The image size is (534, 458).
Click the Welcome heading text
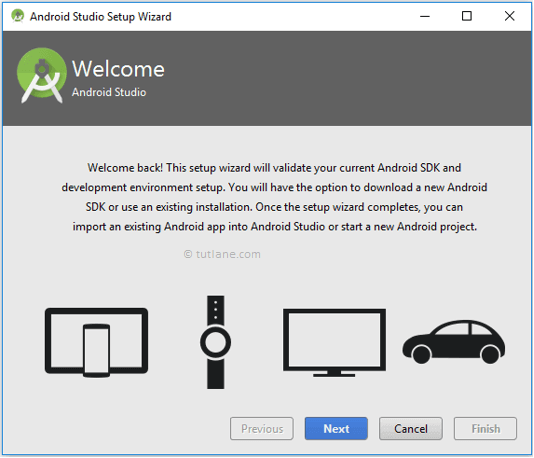[x=118, y=69]
